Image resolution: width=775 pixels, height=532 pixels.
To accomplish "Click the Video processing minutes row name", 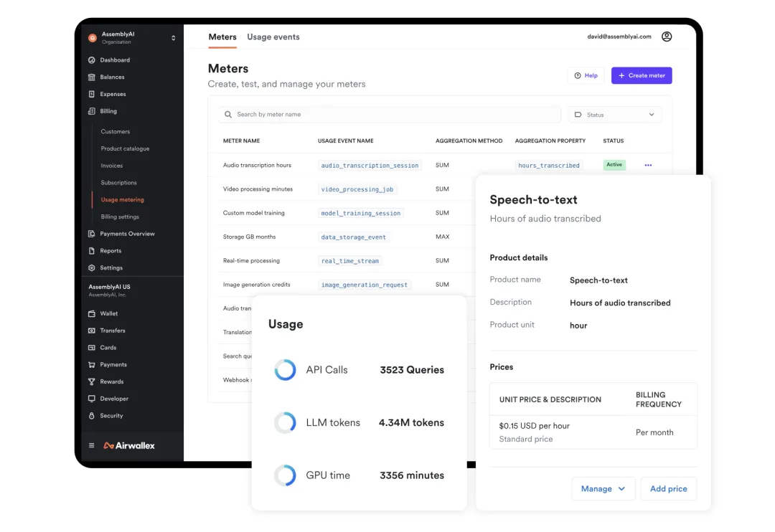I will (258, 189).
